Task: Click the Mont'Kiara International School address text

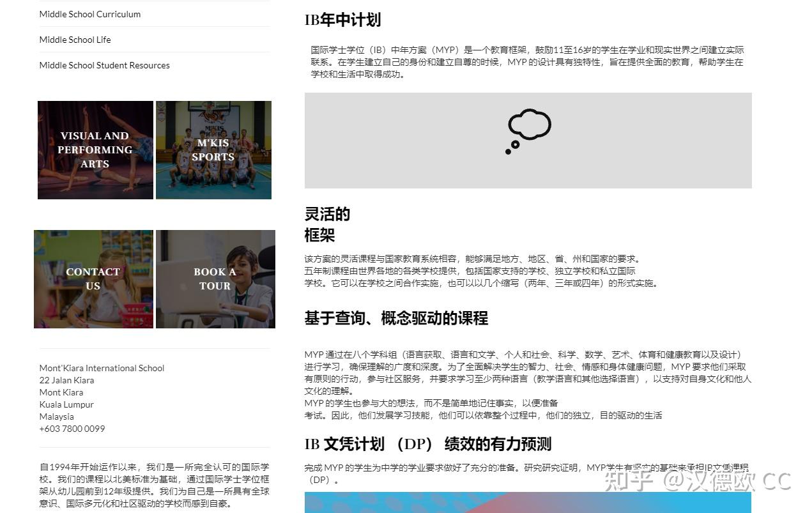Action: [102, 368]
